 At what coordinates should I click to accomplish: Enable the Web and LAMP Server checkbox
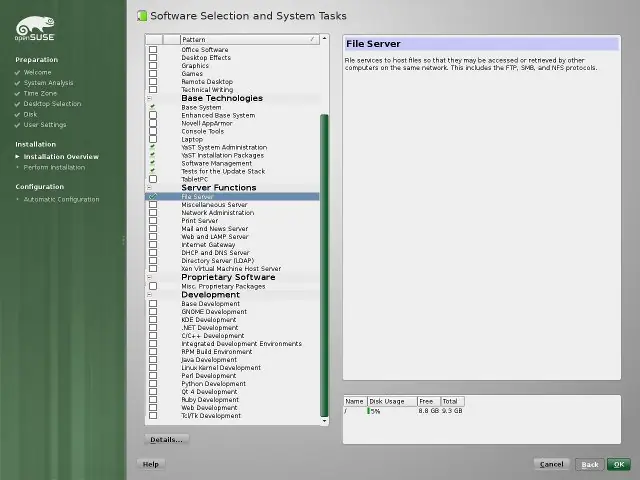[153, 236]
